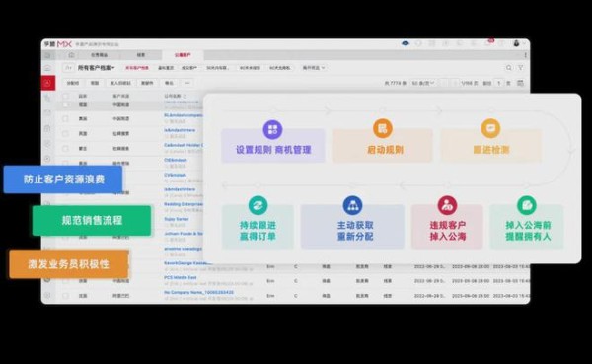Image resolution: width=592 pixels, height=364 pixels.
Task: Open the per-page count dropdown in pagination
Action: [422, 83]
